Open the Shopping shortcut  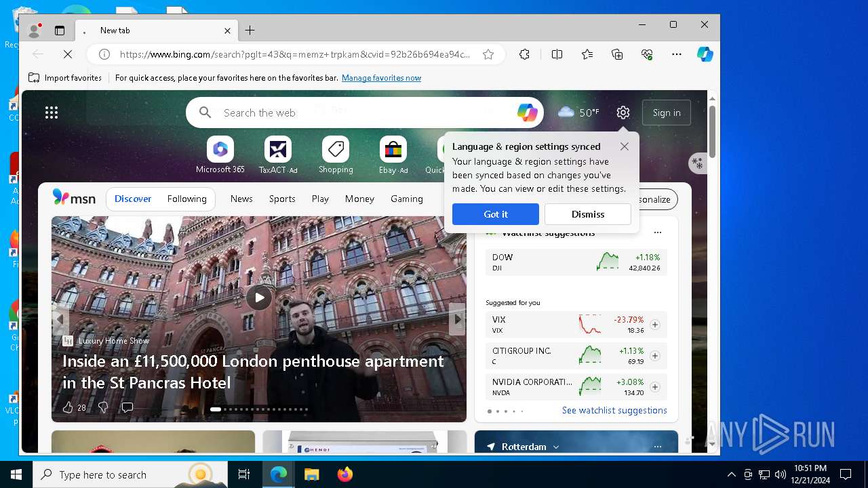pos(336,155)
